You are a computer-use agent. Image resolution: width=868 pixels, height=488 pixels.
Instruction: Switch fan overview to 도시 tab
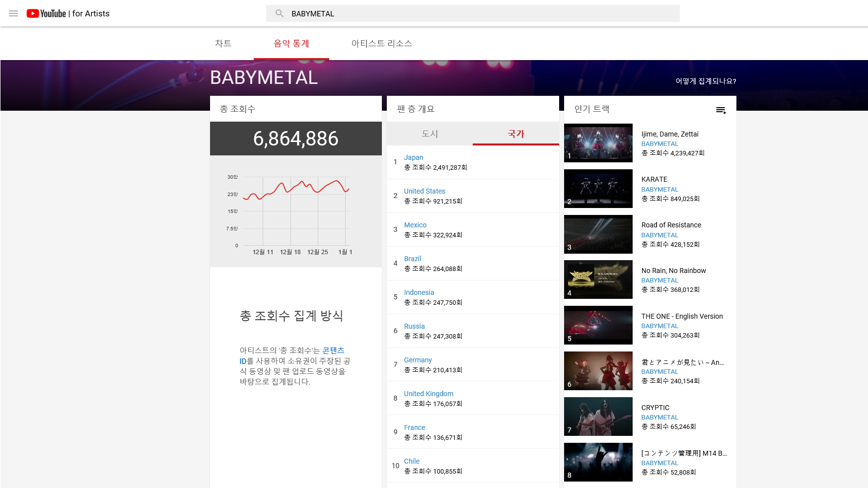tap(430, 134)
